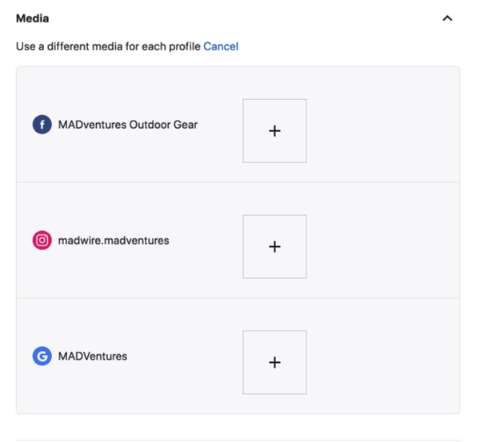The image size is (504, 442).
Task: Click the Google profile icon
Action: (42, 356)
